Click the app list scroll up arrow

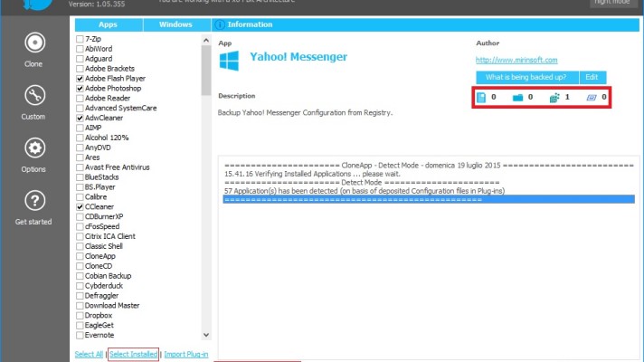pyautogui.click(x=206, y=40)
